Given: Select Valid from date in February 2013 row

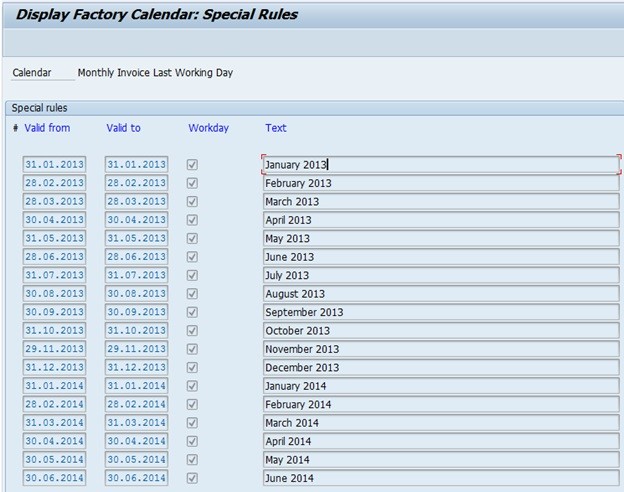Looking at the screenshot, I should point(55,183).
